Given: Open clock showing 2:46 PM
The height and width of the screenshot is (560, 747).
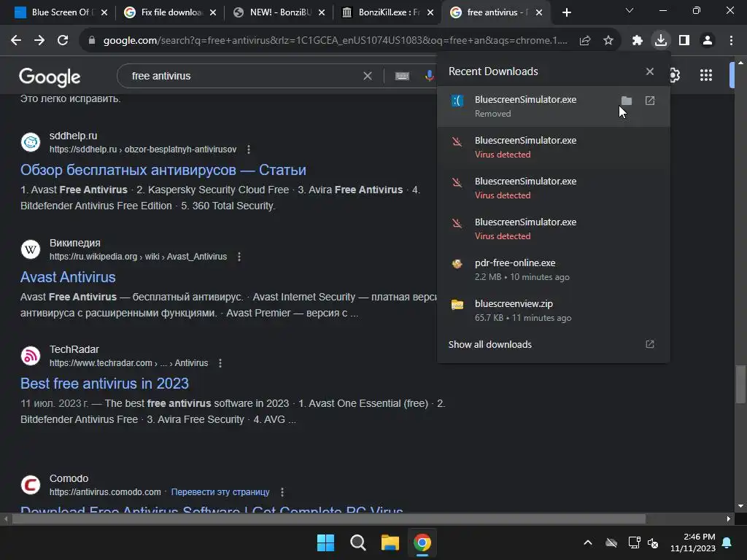Looking at the screenshot, I should (693, 542).
